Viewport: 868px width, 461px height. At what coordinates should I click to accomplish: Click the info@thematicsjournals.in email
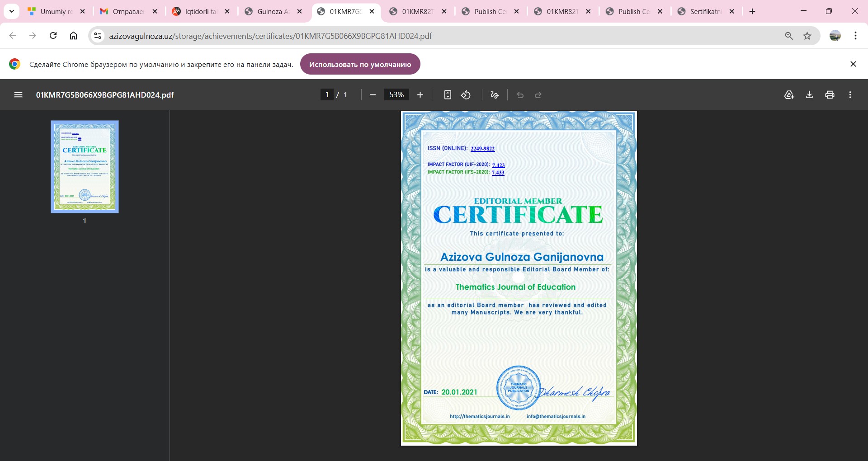coord(556,417)
